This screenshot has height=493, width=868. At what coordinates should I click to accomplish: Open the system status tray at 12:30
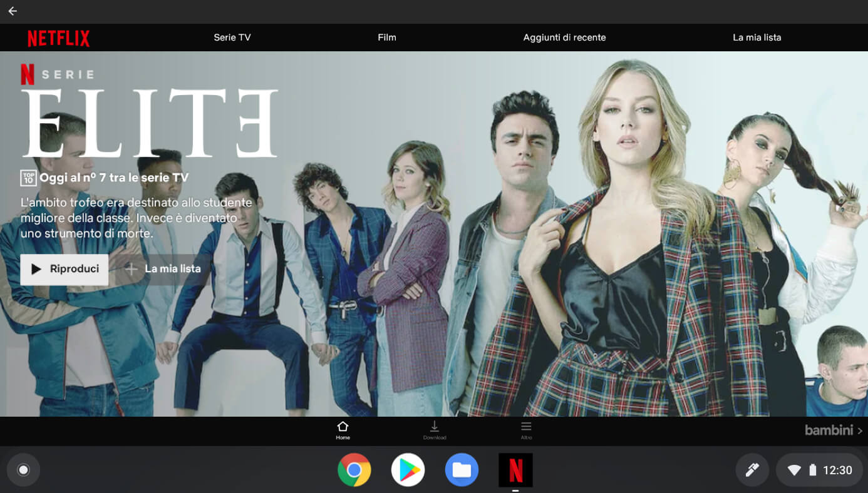[819, 470]
